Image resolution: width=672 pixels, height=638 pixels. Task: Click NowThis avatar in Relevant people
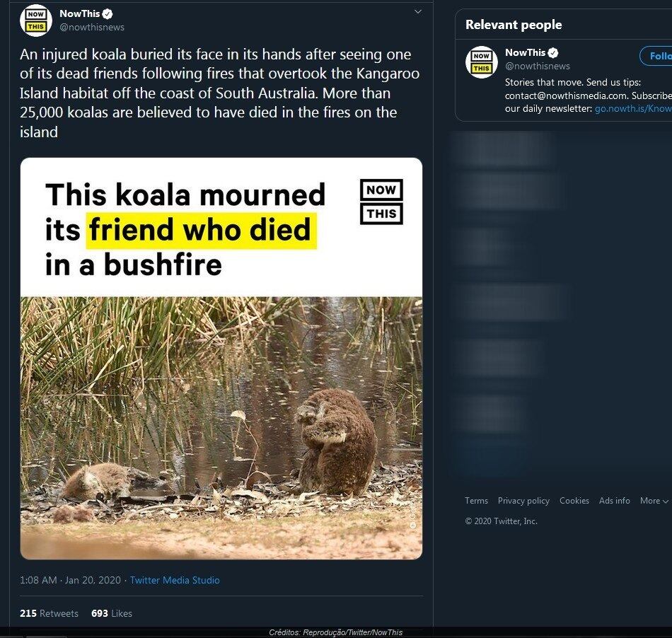(x=481, y=62)
